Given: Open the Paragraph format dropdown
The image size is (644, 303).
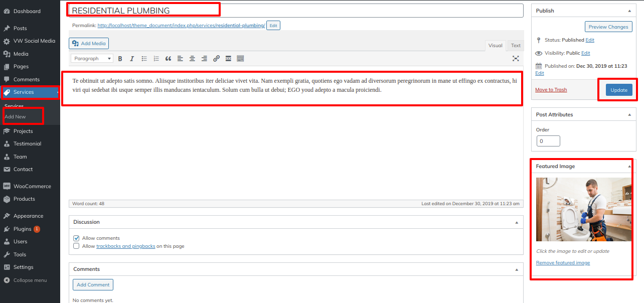Looking at the screenshot, I should (x=92, y=59).
